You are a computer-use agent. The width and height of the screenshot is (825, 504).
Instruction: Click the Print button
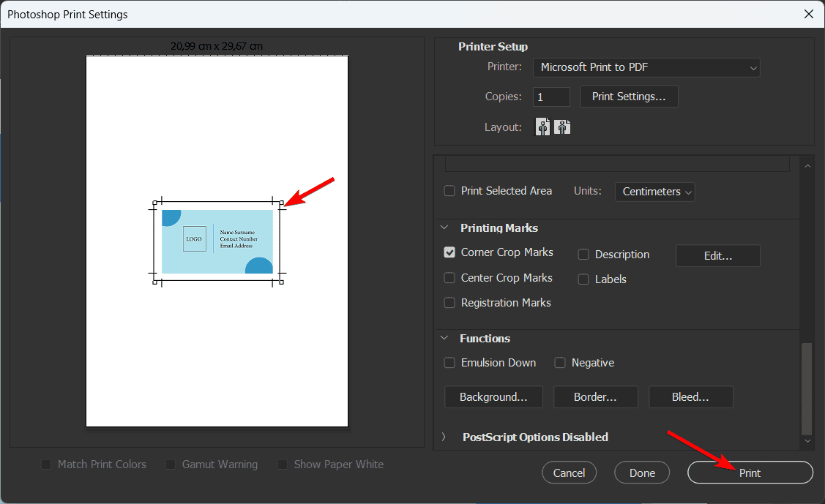[750, 473]
